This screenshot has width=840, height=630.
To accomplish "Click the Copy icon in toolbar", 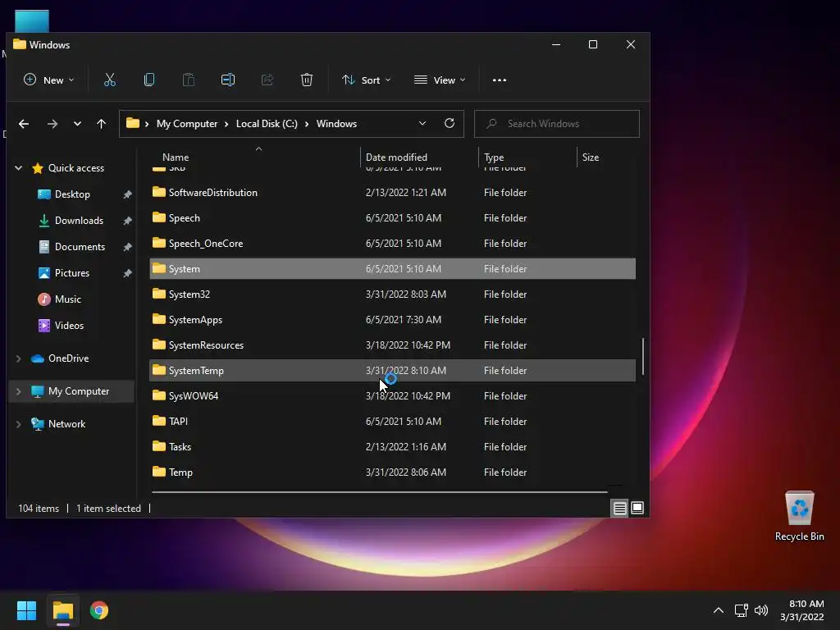I will click(149, 80).
